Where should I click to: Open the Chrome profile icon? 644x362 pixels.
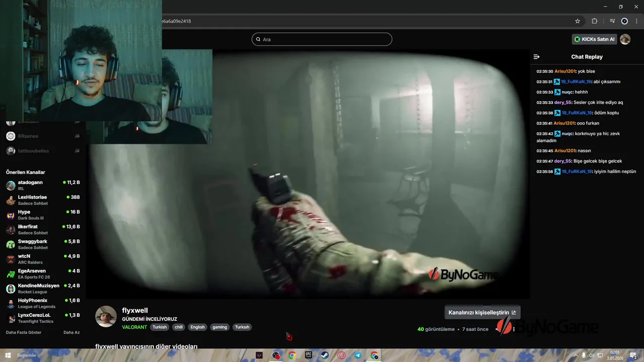click(624, 21)
